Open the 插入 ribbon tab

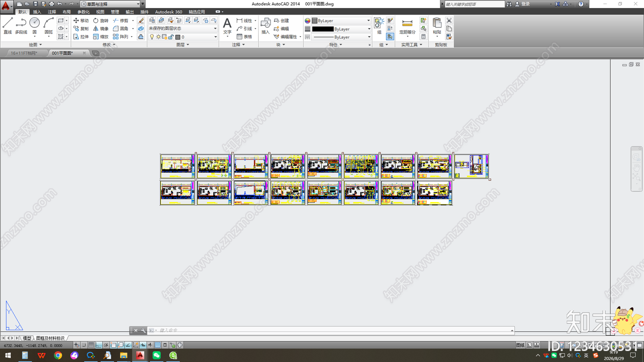pos(37,12)
